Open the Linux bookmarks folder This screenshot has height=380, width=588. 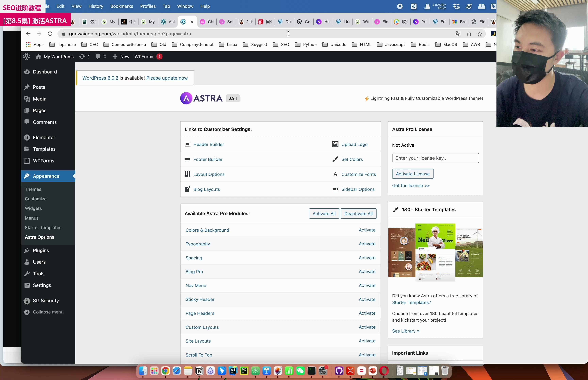[x=228, y=44]
